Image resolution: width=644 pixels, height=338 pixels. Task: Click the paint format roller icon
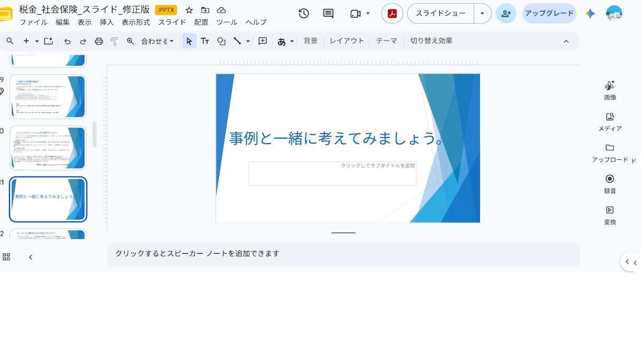[x=115, y=41]
